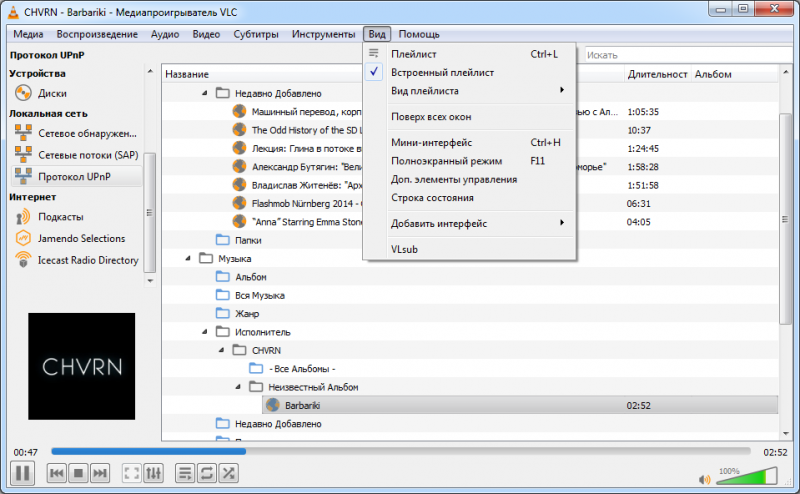Screen dimensions: 800x494
Task: Select Протокол UPnP sidebar entry
Action: pos(77,177)
